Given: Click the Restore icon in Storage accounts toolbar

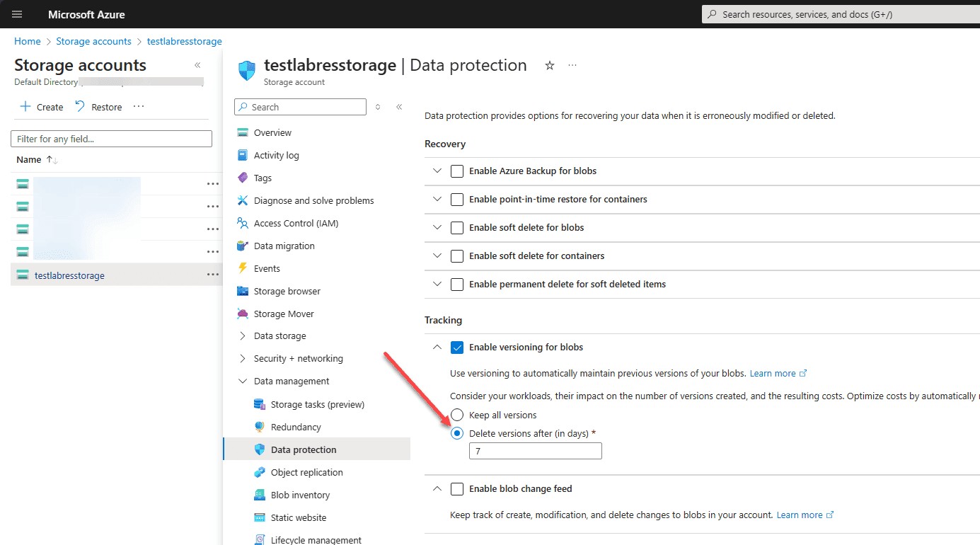Looking at the screenshot, I should tap(80, 107).
